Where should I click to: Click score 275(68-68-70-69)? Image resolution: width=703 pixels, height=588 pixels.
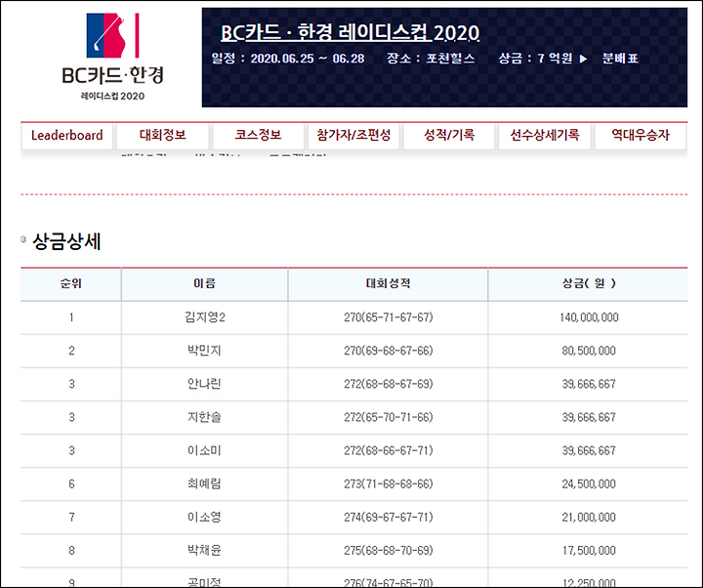(x=389, y=550)
